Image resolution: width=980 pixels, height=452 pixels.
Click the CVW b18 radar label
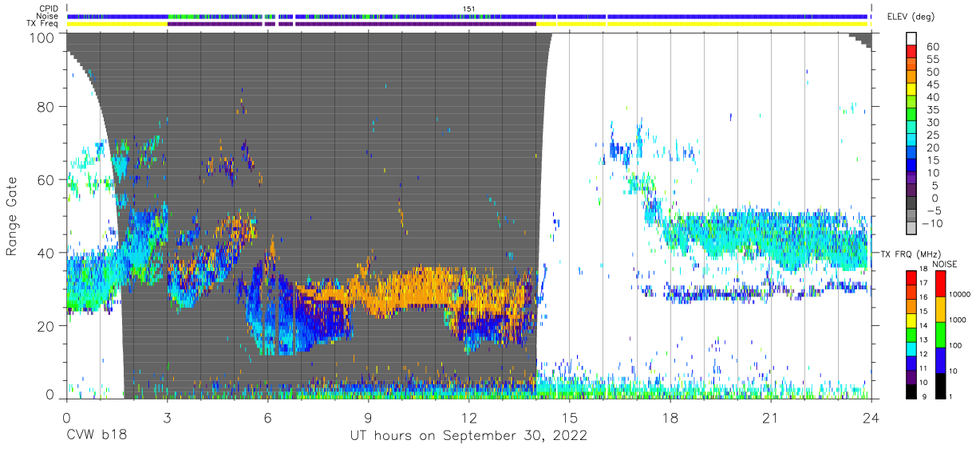click(x=97, y=436)
